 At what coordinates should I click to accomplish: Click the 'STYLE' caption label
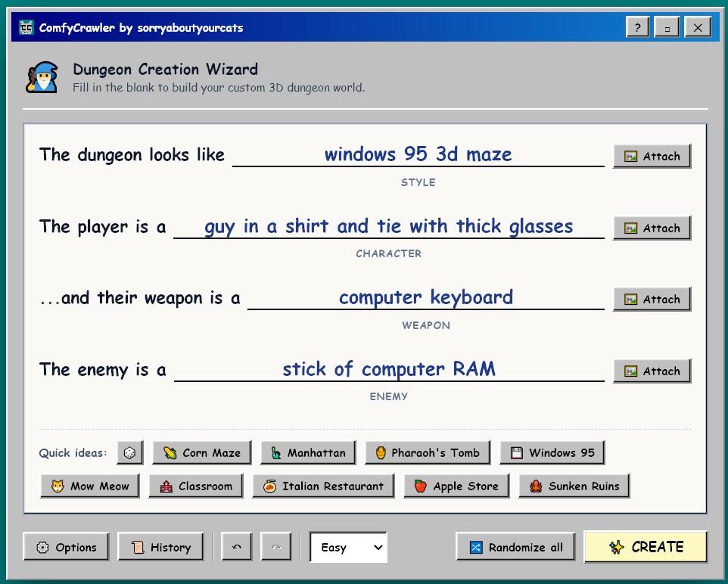point(418,182)
